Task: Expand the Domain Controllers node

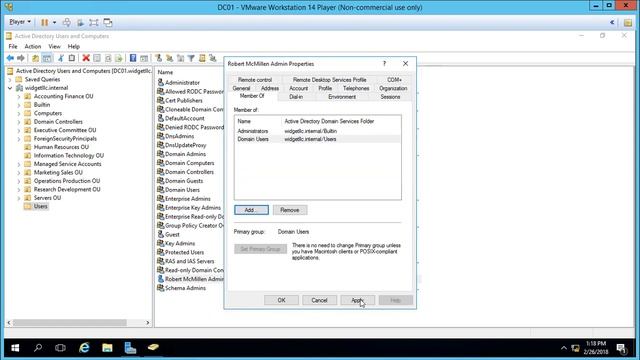Action: tap(19, 122)
